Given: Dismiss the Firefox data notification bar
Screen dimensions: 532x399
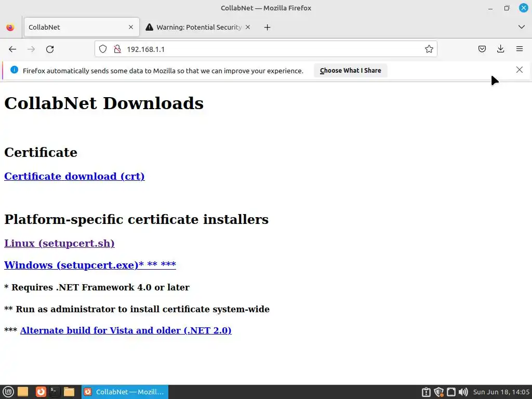Looking at the screenshot, I should click(520, 70).
